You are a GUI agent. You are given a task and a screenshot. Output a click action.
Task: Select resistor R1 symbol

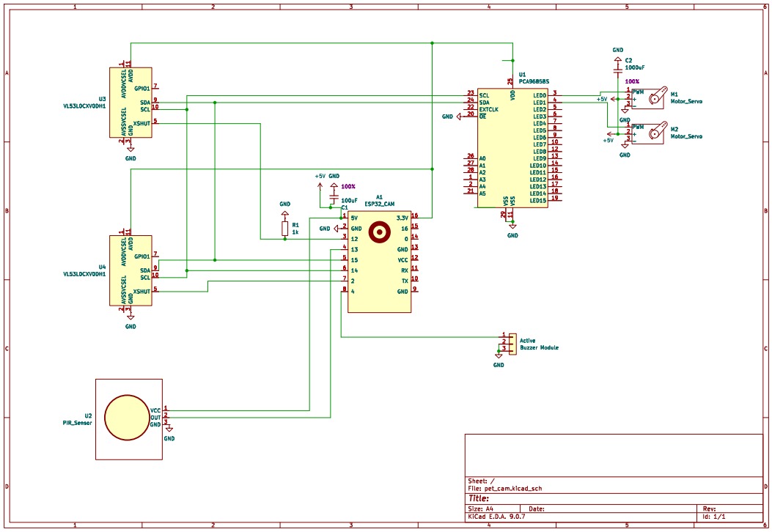284,229
